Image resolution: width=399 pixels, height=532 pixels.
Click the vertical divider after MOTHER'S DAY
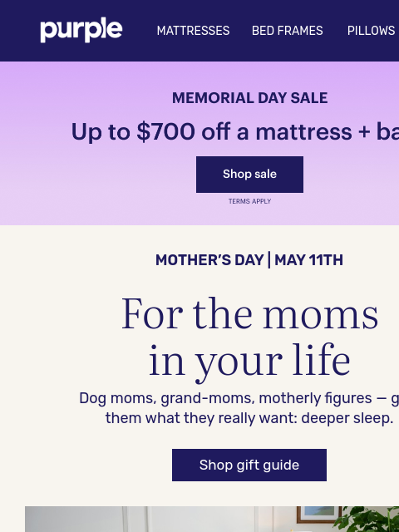tap(269, 260)
